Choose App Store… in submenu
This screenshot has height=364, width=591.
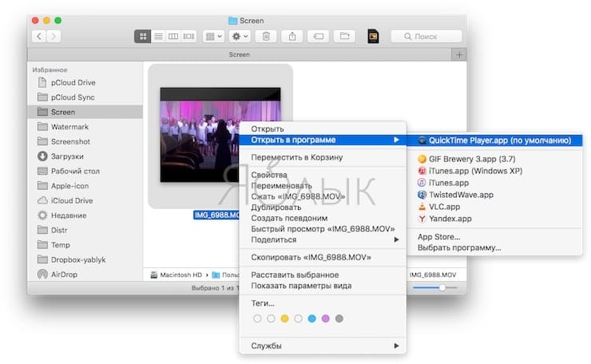pyautogui.click(x=495, y=237)
